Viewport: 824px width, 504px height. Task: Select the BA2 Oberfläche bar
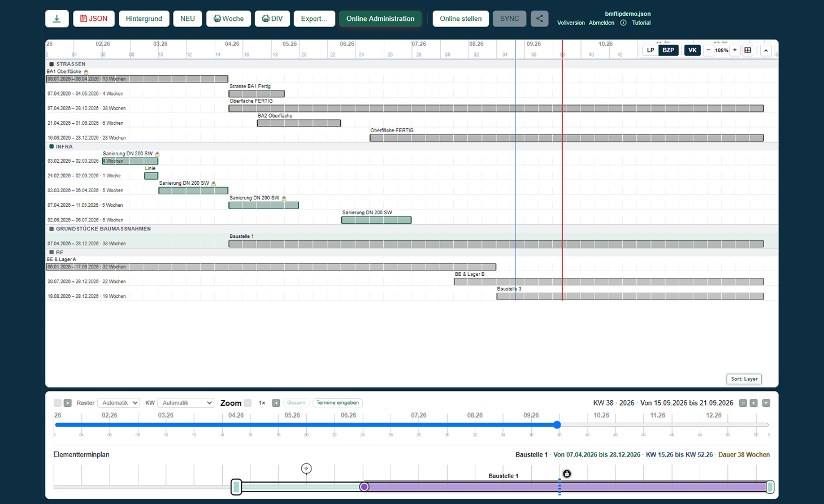[299, 123]
